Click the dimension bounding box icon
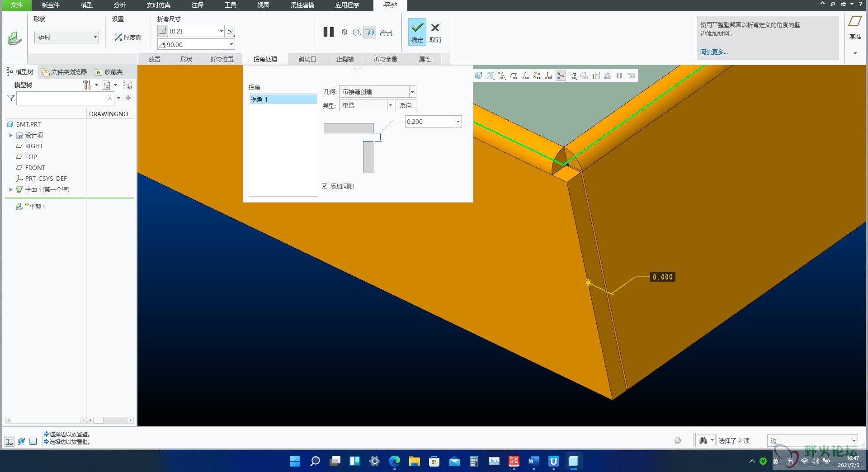Image resolution: width=868 pixels, height=472 pixels. [596, 76]
